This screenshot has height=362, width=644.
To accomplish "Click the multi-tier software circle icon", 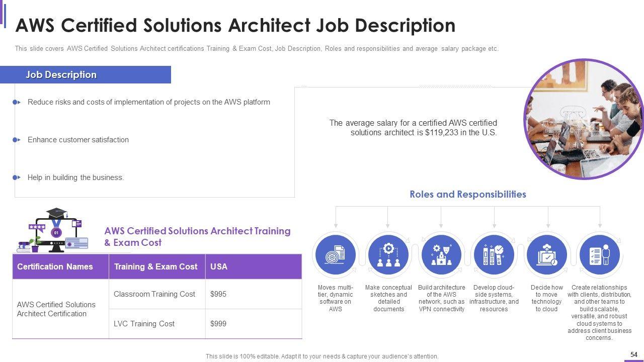I will [x=336, y=255].
